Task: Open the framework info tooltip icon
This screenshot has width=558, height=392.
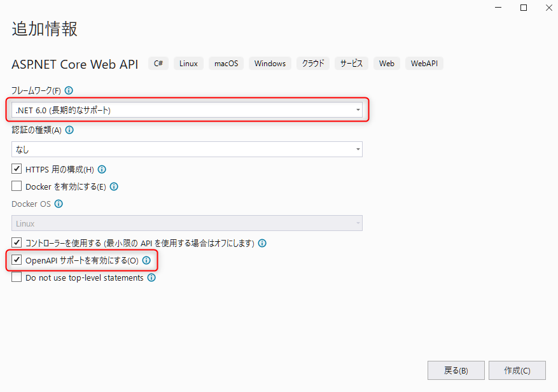Action: (x=69, y=90)
